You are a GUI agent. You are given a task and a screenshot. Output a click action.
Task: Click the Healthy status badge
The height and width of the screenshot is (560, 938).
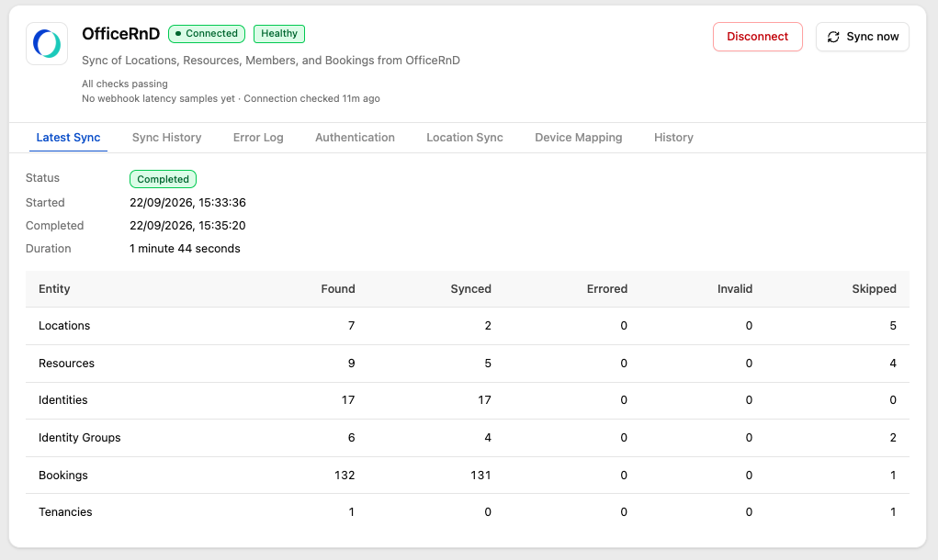coord(278,33)
